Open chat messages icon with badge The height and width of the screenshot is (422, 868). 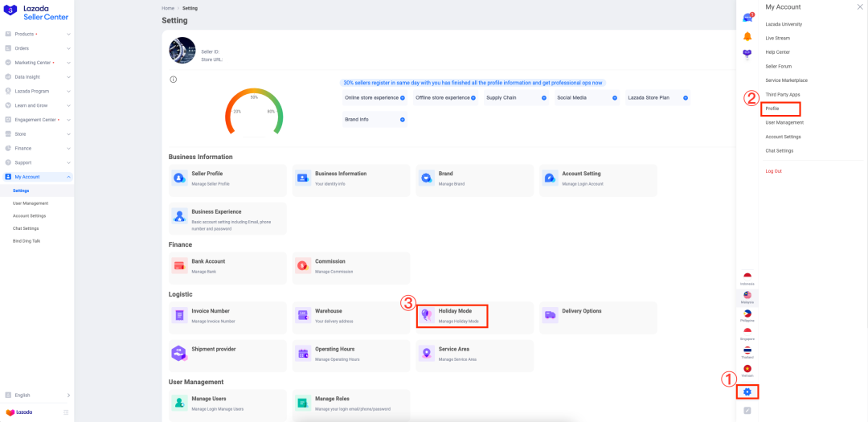[747, 18]
